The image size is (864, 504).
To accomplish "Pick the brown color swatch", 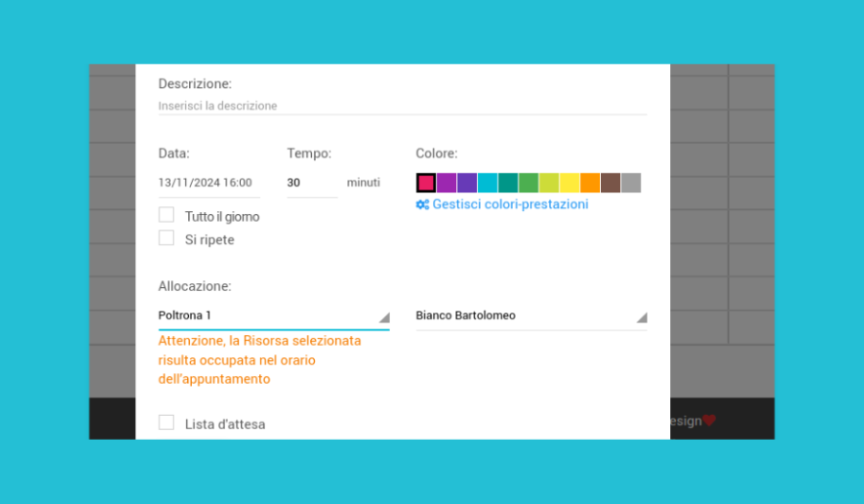I will tap(611, 182).
